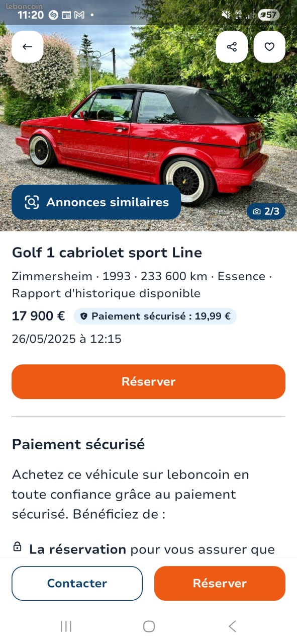The height and width of the screenshot is (644, 297).
Task: Tap the Paiement sécurisé section heading
Action: pyautogui.click(x=78, y=445)
